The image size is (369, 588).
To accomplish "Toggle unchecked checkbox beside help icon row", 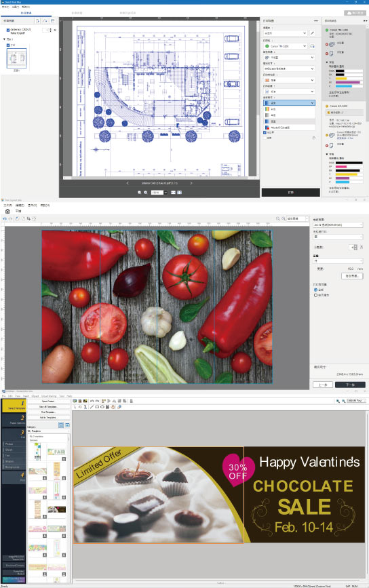I will click(x=265, y=138).
